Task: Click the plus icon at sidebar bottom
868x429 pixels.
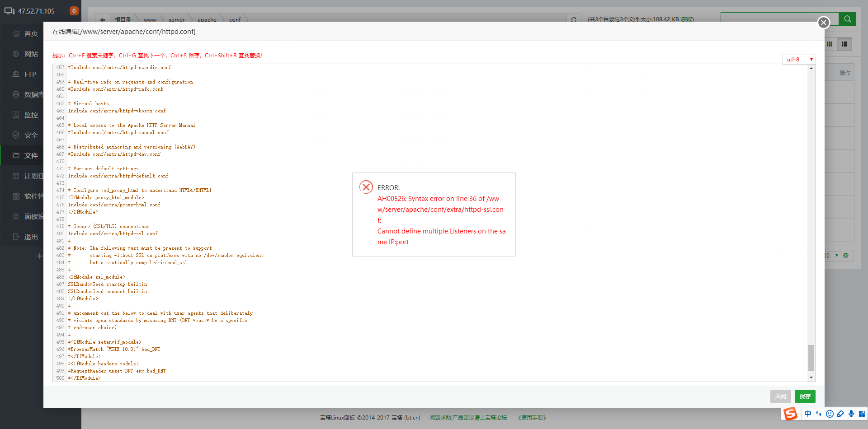Action: (39, 256)
